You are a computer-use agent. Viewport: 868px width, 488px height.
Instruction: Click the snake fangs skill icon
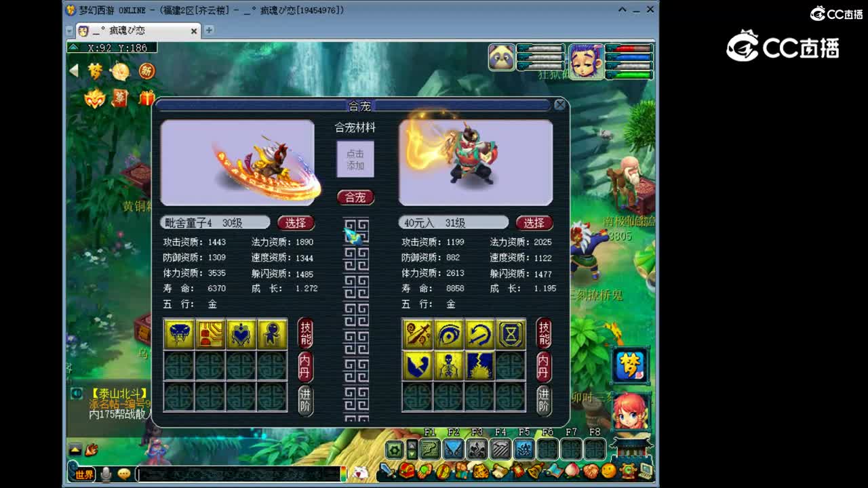pyautogui.click(x=179, y=334)
